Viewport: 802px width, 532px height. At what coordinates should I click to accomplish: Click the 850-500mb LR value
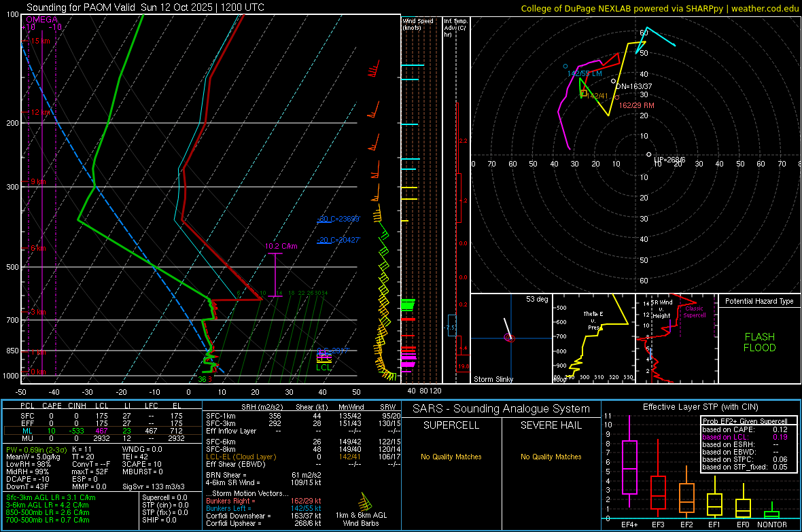48,512
